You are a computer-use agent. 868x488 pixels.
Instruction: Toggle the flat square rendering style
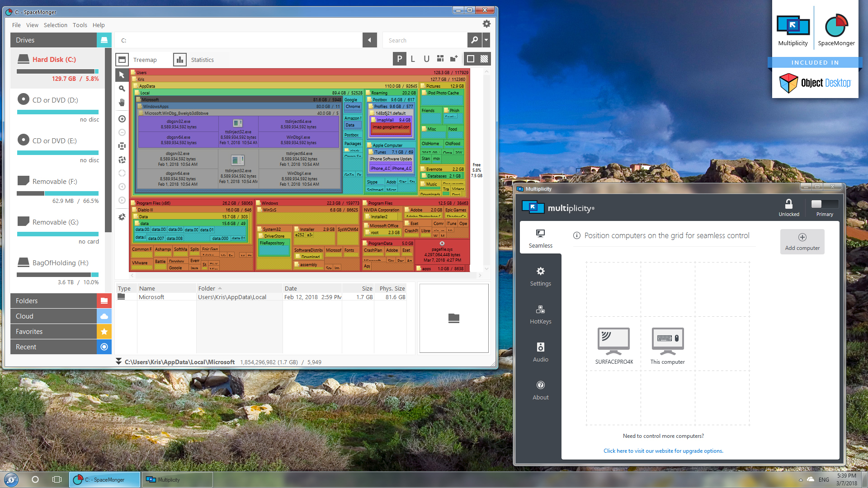pyautogui.click(x=471, y=59)
